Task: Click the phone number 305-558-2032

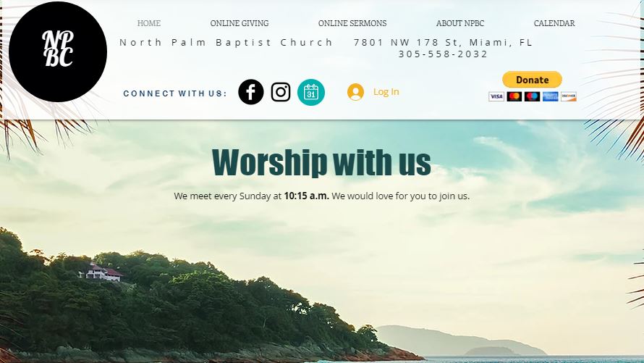Action: [x=443, y=54]
